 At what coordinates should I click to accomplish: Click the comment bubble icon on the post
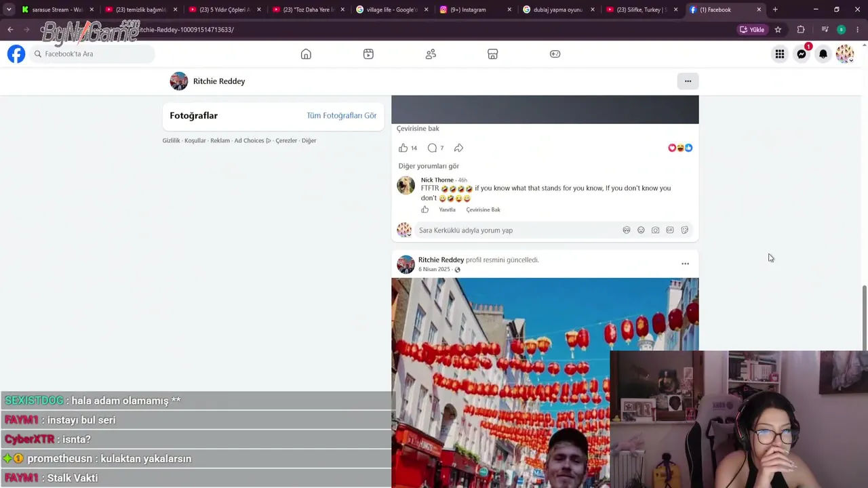(432, 148)
